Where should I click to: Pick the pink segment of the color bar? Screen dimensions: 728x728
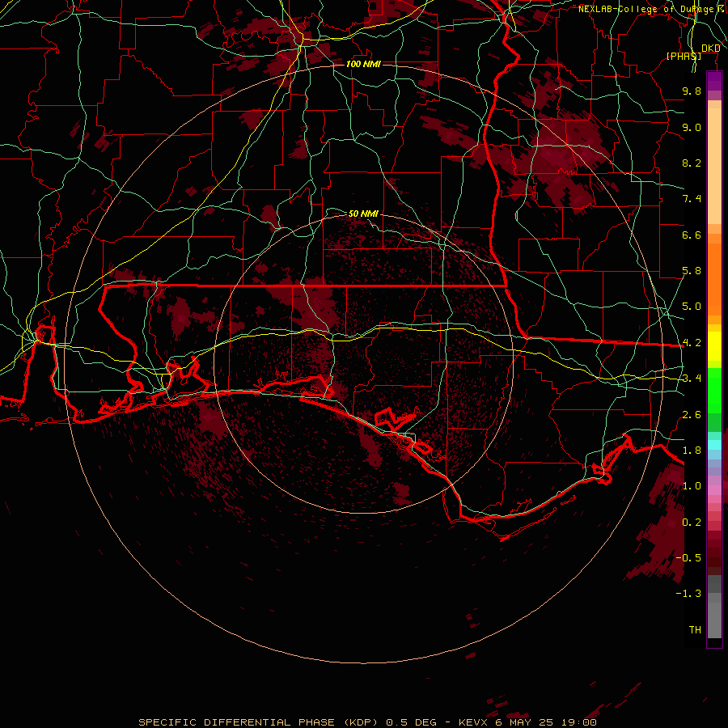pyautogui.click(x=714, y=490)
